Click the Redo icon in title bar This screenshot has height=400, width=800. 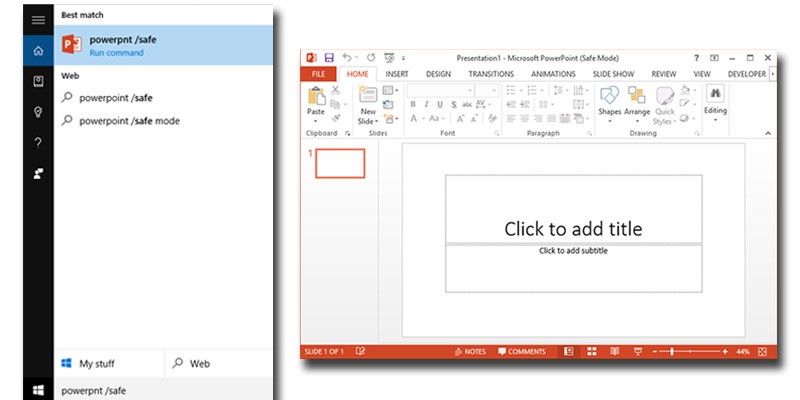(371, 58)
